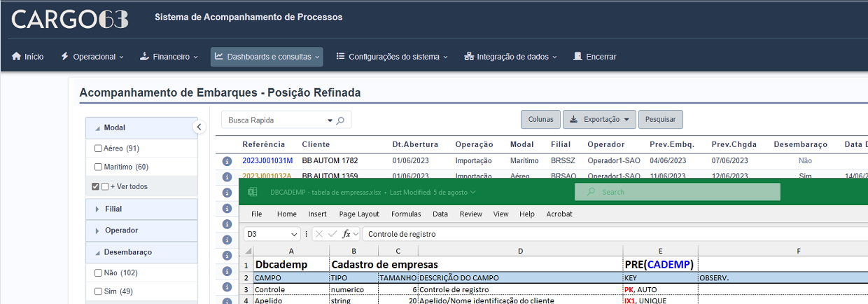Open the Dashboards e consultas menu

click(267, 57)
